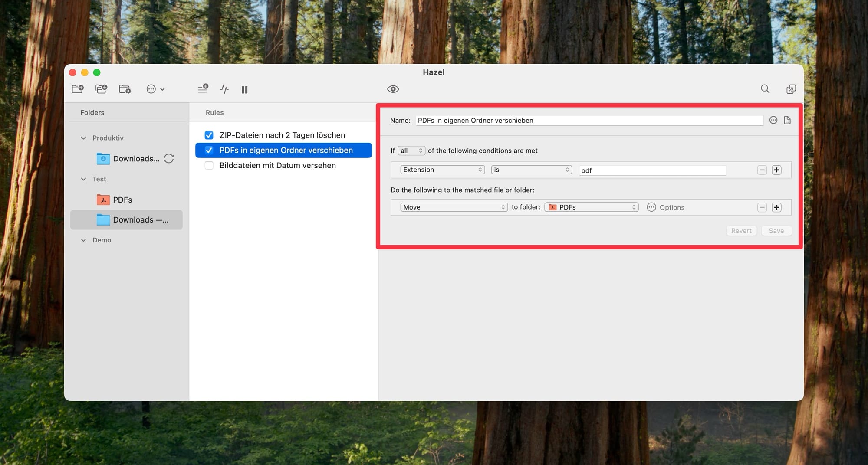Select the ZIP-Dateien nach 2 Tagen löschen rule
Screen dimensions: 868x465
point(283,135)
